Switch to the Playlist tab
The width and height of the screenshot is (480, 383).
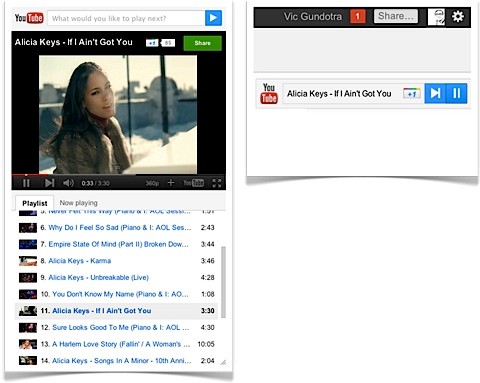(x=34, y=203)
